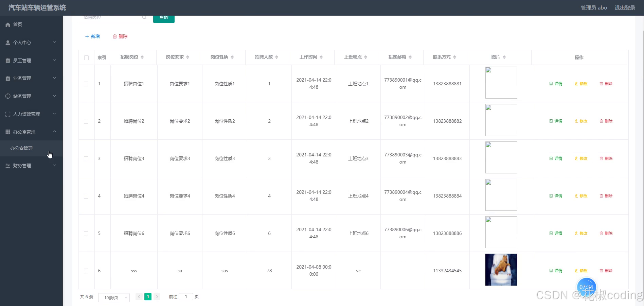The image size is (644, 306).
Task: Click the 业务管理 sidebar icon
Action: [8, 78]
